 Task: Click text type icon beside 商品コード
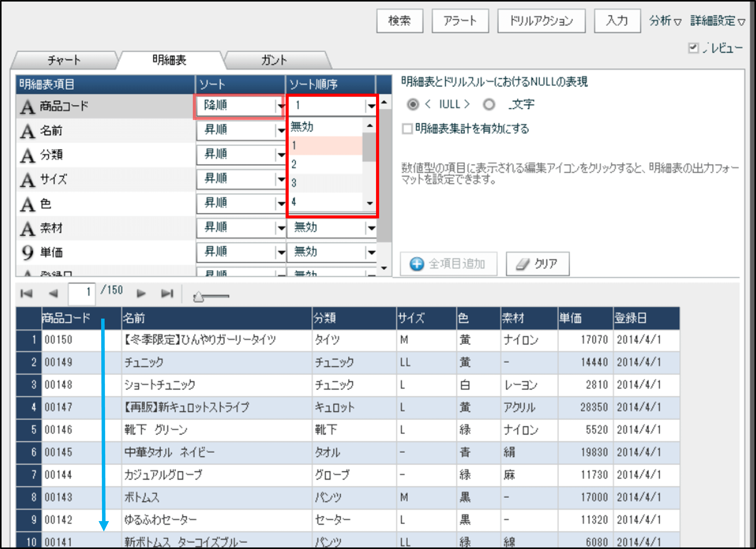[x=28, y=107]
